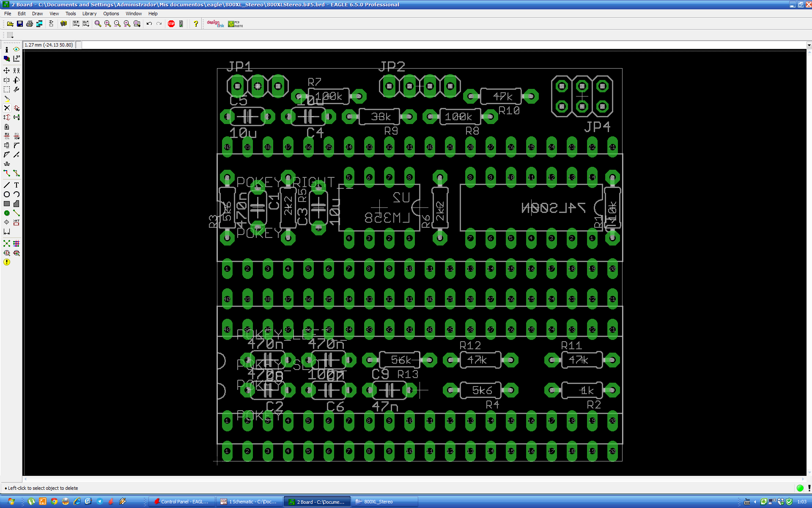The image size is (812, 508).
Task: Click the Save board icon
Action: click(20, 24)
